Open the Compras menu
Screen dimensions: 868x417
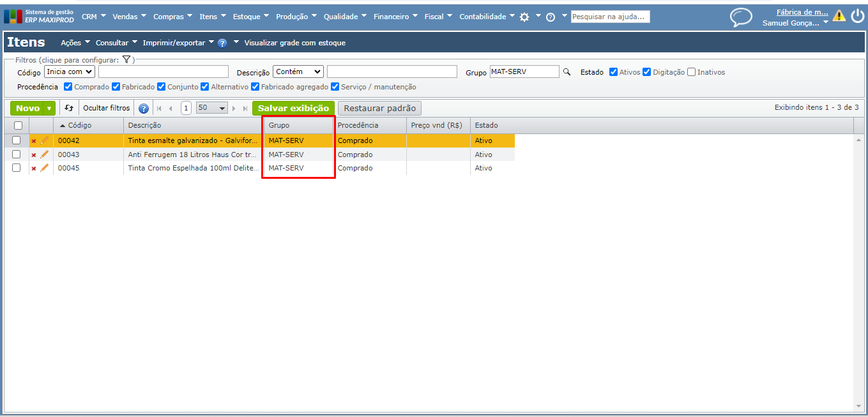click(x=174, y=17)
